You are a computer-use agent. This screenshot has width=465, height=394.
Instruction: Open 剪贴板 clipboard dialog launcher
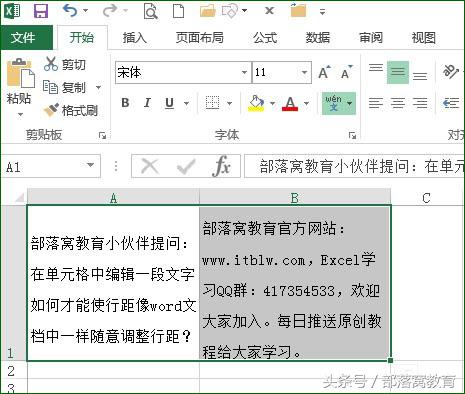[x=102, y=135]
